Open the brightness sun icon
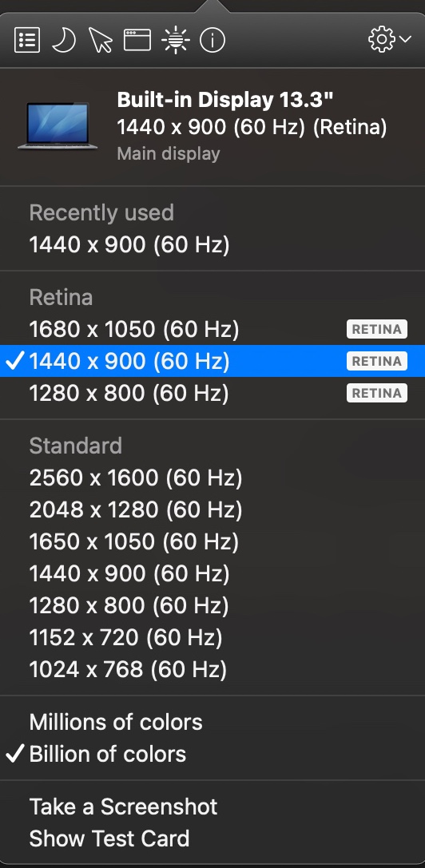The width and height of the screenshot is (425, 868). pos(176,41)
